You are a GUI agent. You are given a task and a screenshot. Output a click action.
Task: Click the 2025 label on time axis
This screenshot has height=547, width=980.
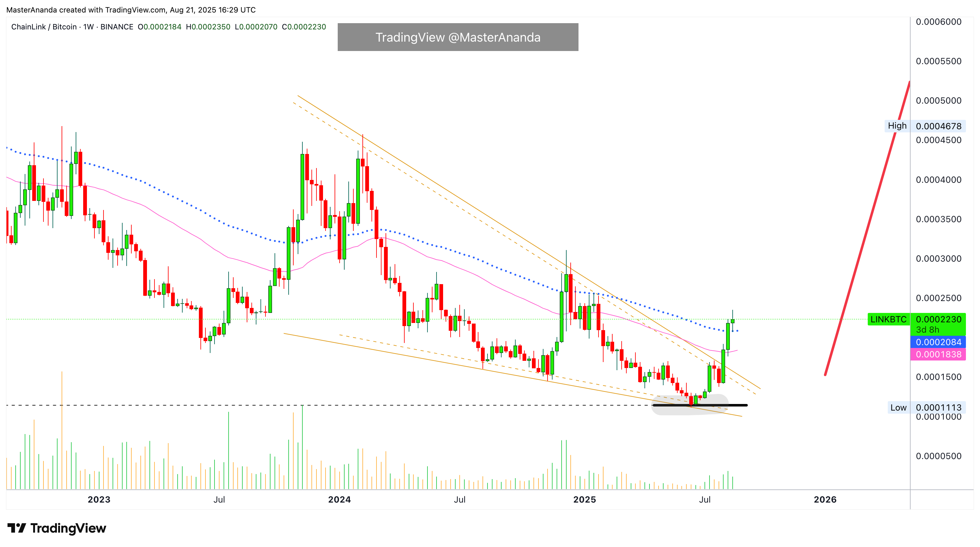[x=584, y=499]
